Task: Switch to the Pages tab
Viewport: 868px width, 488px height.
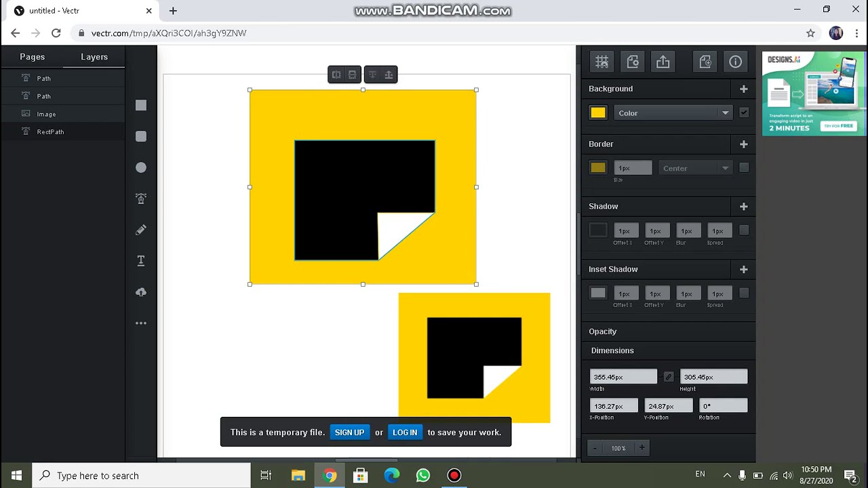Action: [32, 57]
